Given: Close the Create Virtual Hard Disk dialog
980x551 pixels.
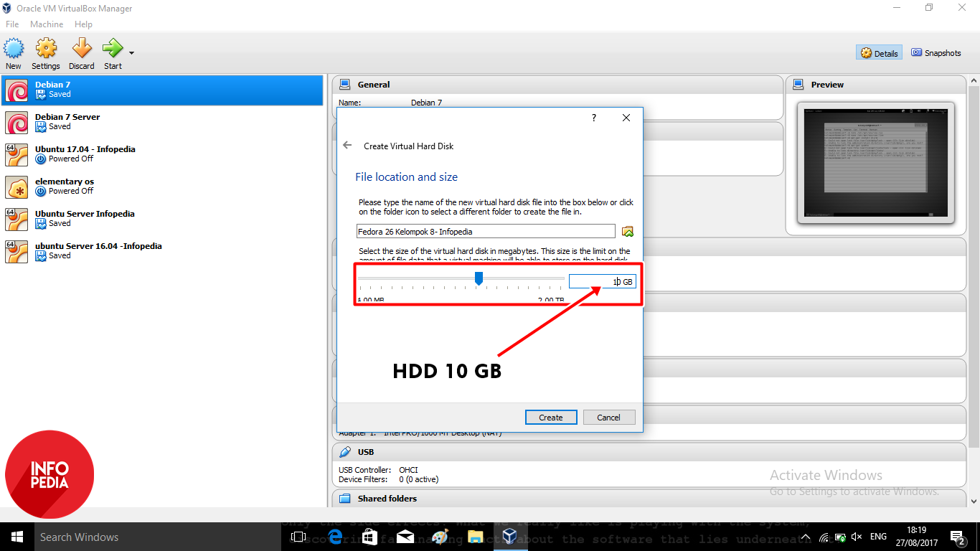Looking at the screenshot, I should click(x=626, y=118).
